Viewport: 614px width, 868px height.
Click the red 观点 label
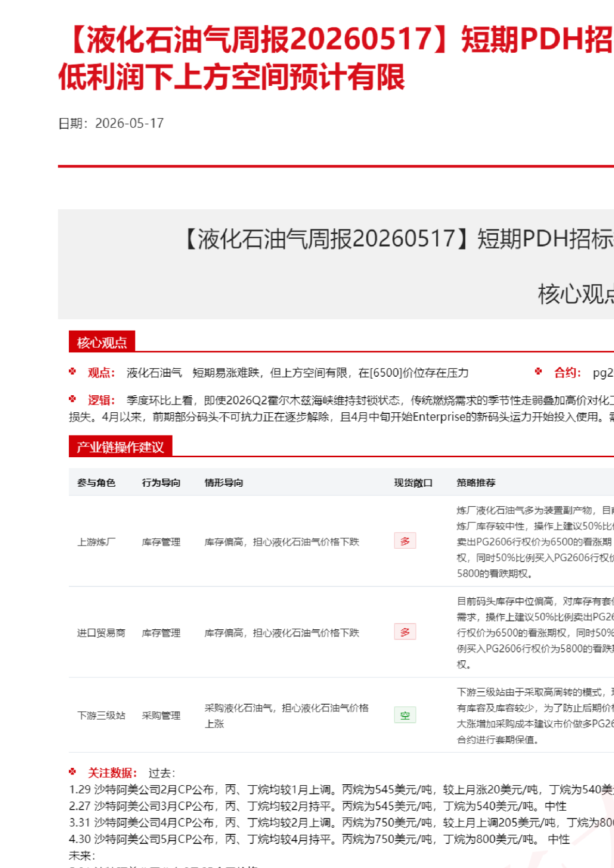pyautogui.click(x=101, y=373)
